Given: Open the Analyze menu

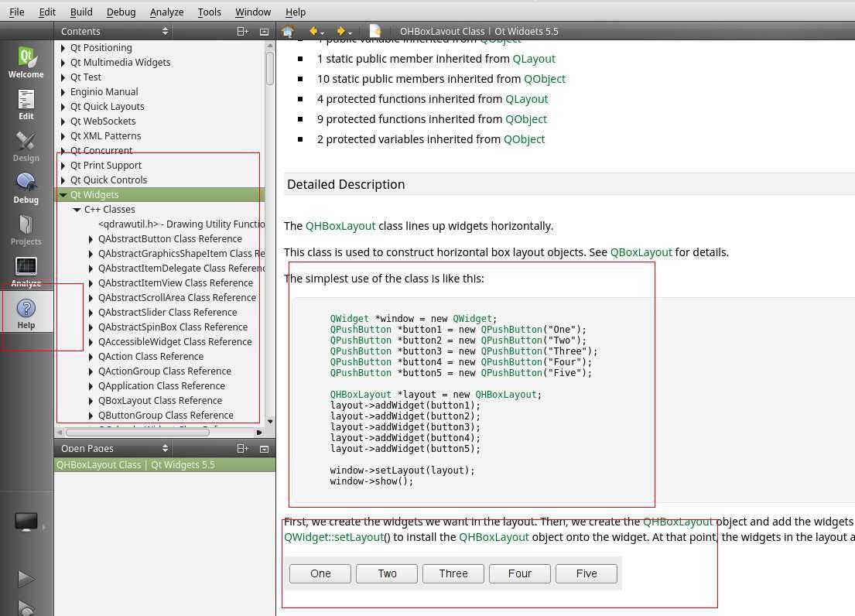Looking at the screenshot, I should (x=166, y=12).
